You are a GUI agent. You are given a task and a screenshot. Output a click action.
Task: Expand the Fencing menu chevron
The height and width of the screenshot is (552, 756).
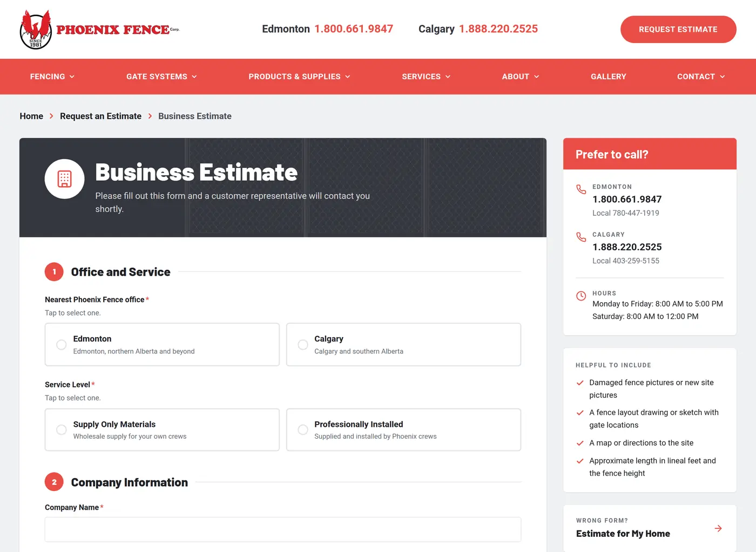72,77
